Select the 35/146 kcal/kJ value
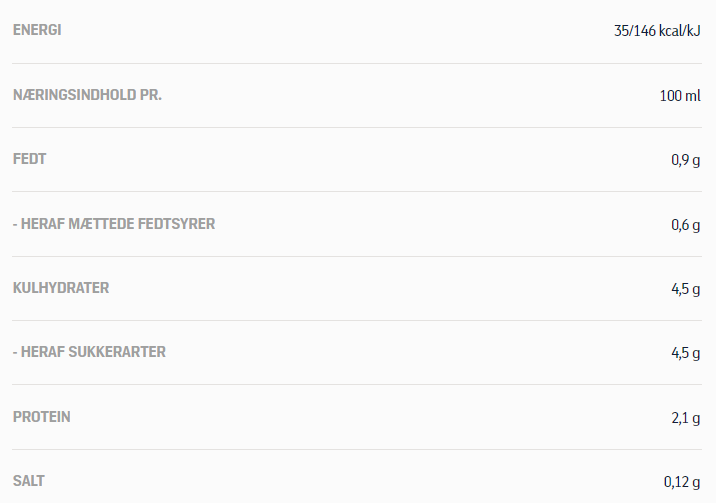The image size is (716, 503). pos(657,31)
